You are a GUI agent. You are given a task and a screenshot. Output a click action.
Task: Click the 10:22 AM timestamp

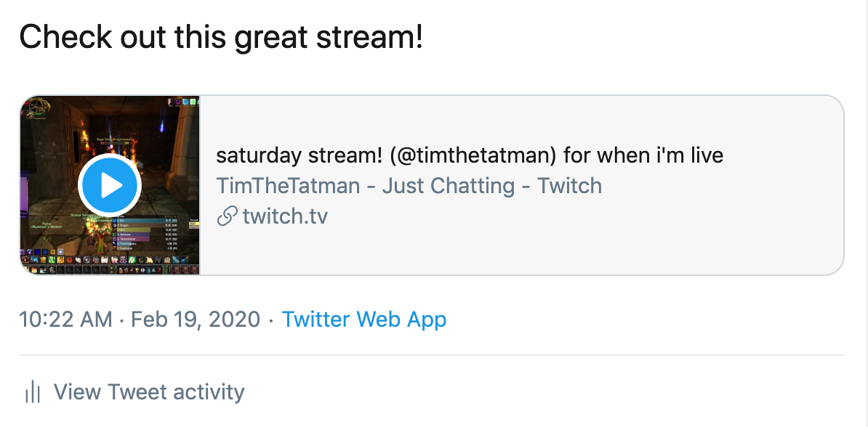pyautogui.click(x=65, y=319)
